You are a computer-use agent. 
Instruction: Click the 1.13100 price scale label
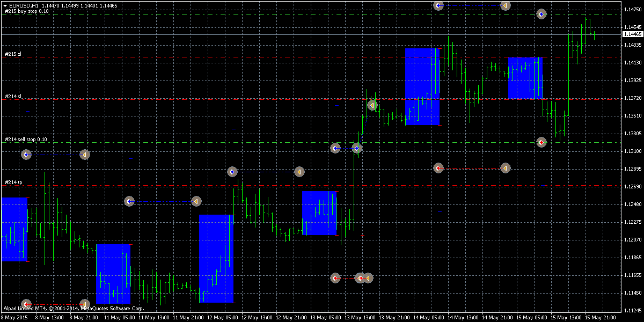(633, 151)
